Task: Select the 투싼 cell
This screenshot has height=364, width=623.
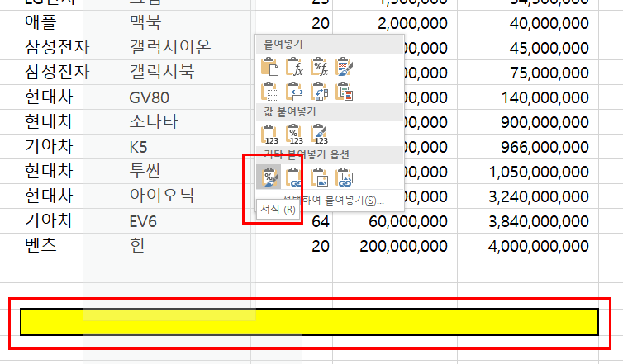Action: (x=188, y=171)
